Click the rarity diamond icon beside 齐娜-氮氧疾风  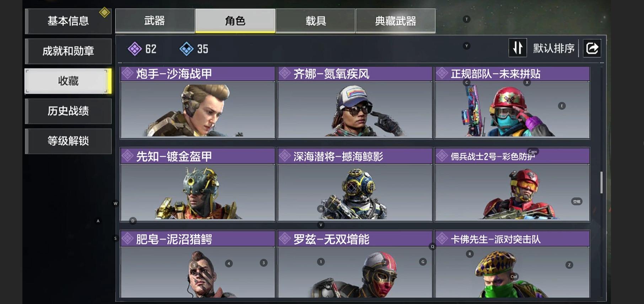click(284, 74)
